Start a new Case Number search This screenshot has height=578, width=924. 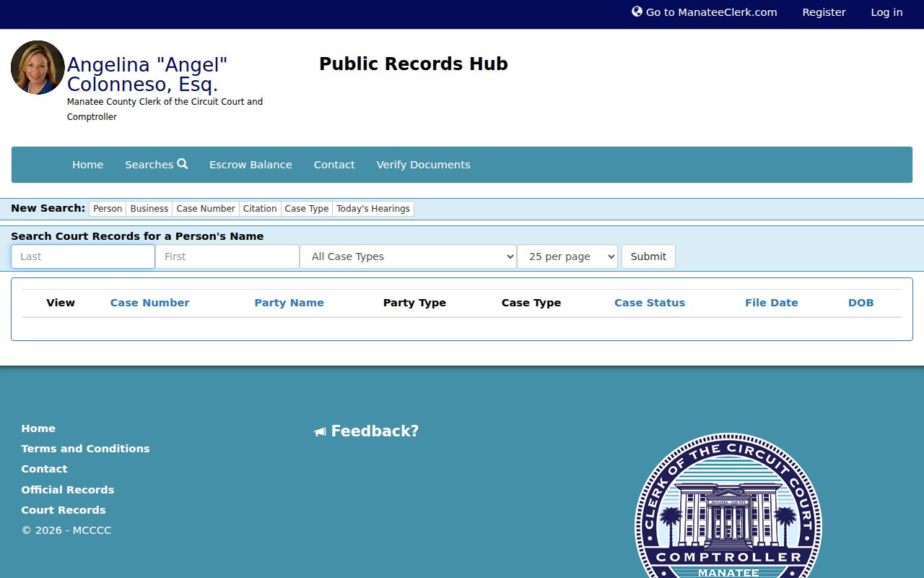pos(206,209)
